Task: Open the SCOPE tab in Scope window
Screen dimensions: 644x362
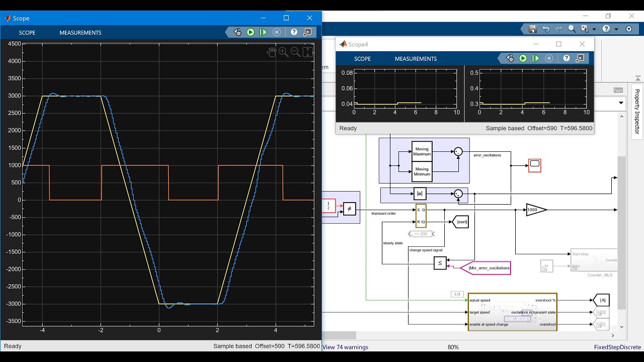Action: pos(27,33)
